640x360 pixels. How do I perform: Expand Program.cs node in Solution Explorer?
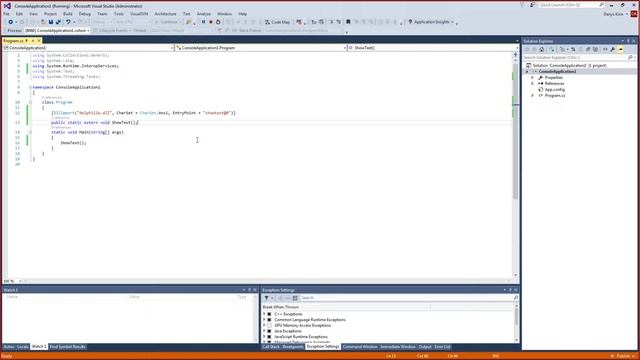coord(532,96)
